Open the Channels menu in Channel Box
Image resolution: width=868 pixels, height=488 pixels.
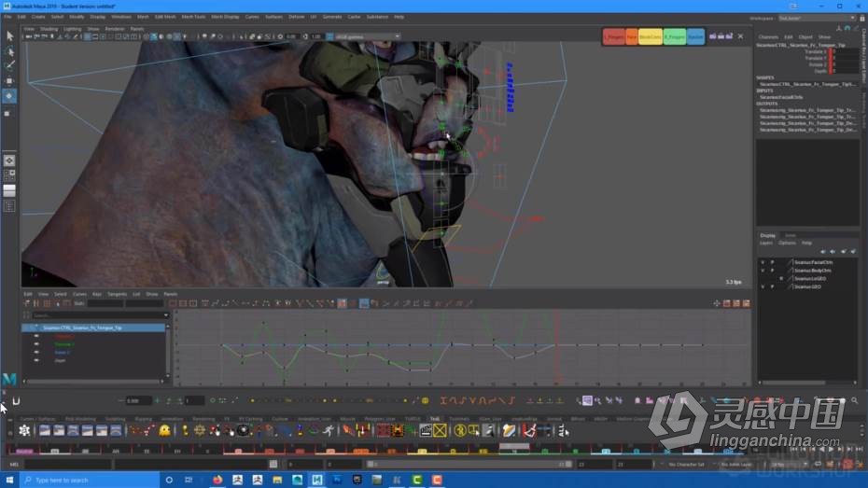[768, 37]
